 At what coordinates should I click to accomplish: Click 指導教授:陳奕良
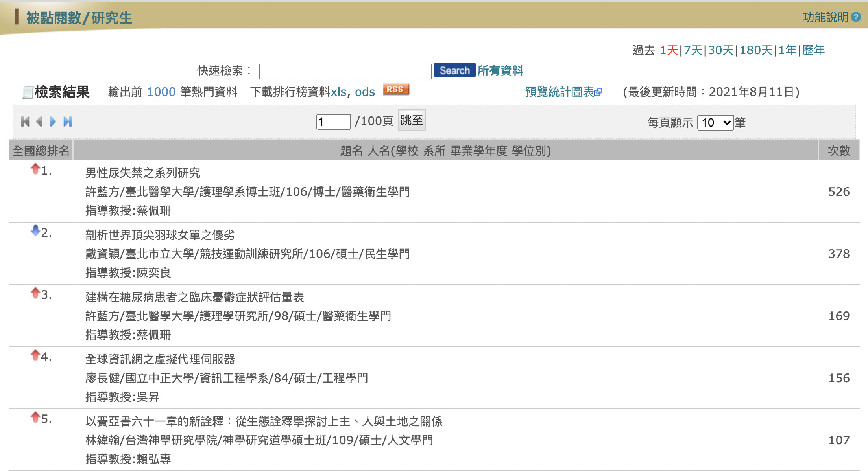128,273
